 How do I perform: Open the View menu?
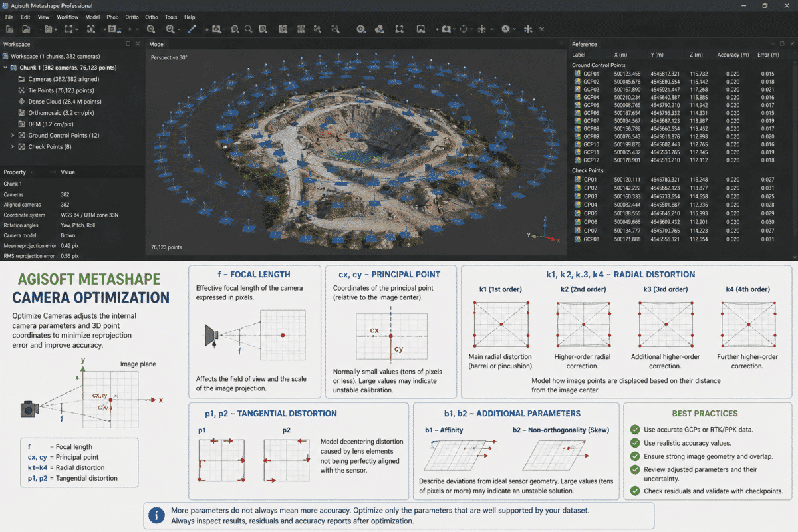(43, 17)
